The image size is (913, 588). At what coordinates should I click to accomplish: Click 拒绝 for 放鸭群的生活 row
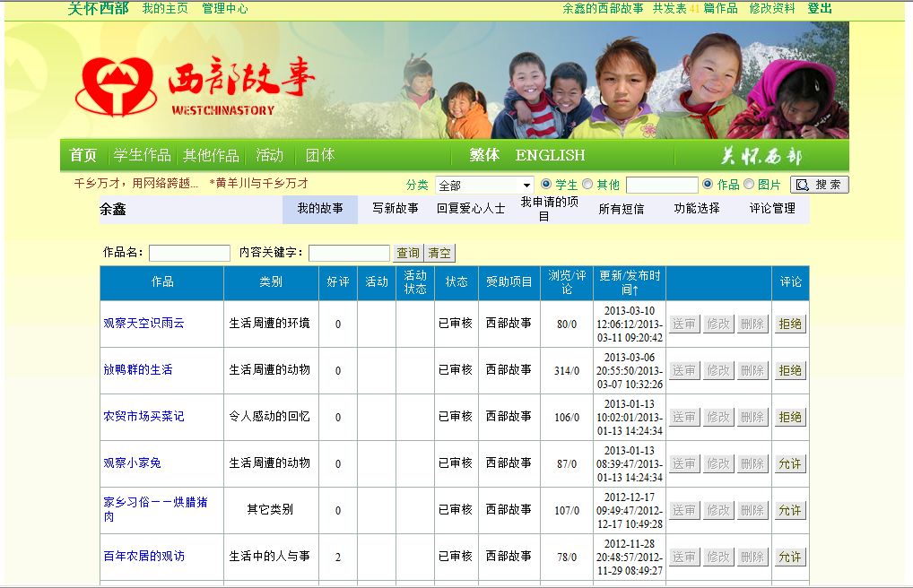(x=790, y=370)
